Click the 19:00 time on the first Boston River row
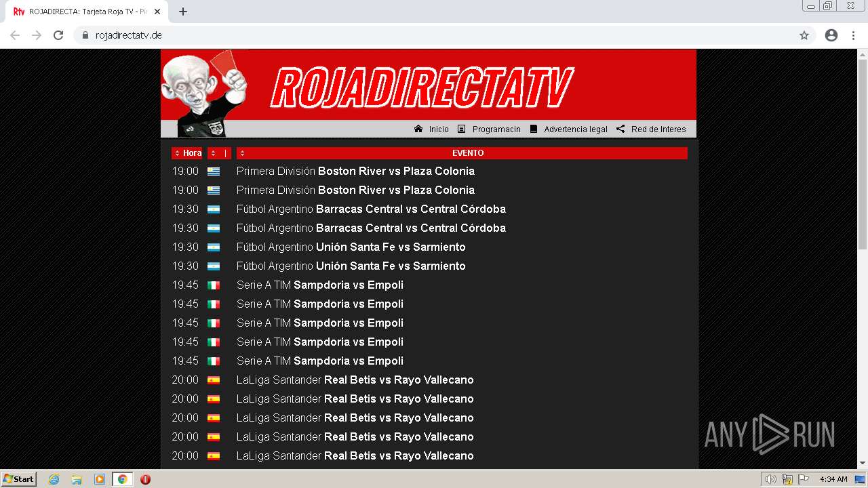 point(185,171)
